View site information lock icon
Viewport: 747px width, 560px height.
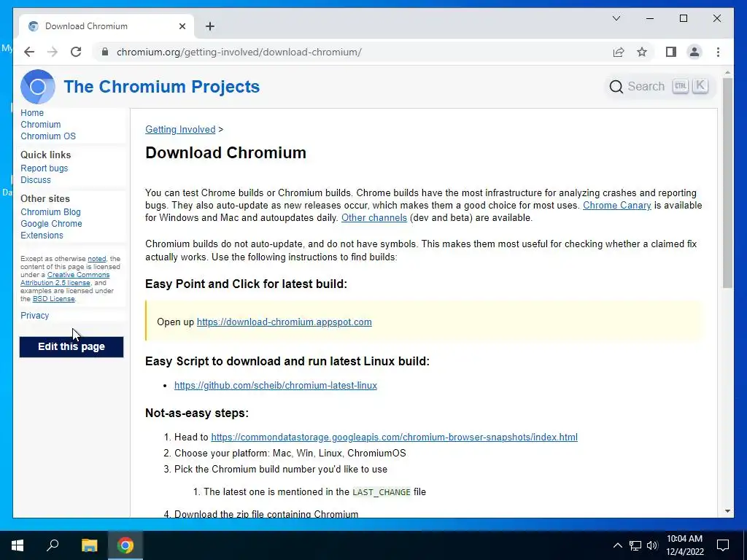click(x=105, y=52)
